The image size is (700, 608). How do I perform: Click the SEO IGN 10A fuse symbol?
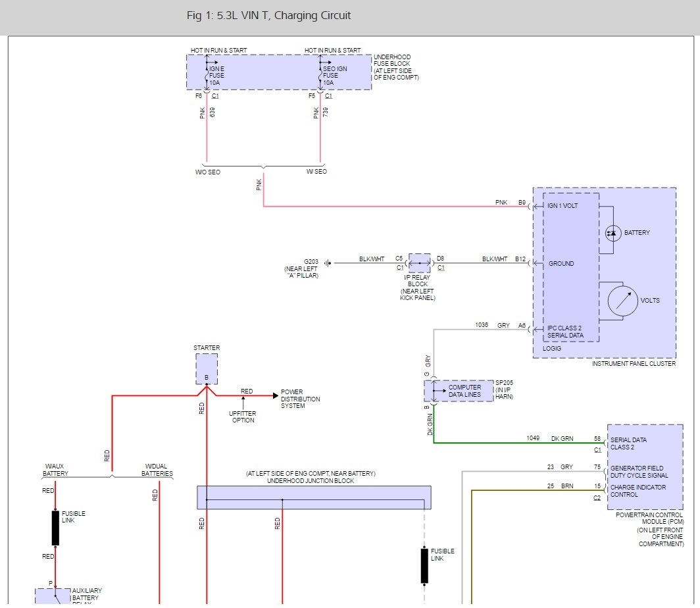(320, 76)
